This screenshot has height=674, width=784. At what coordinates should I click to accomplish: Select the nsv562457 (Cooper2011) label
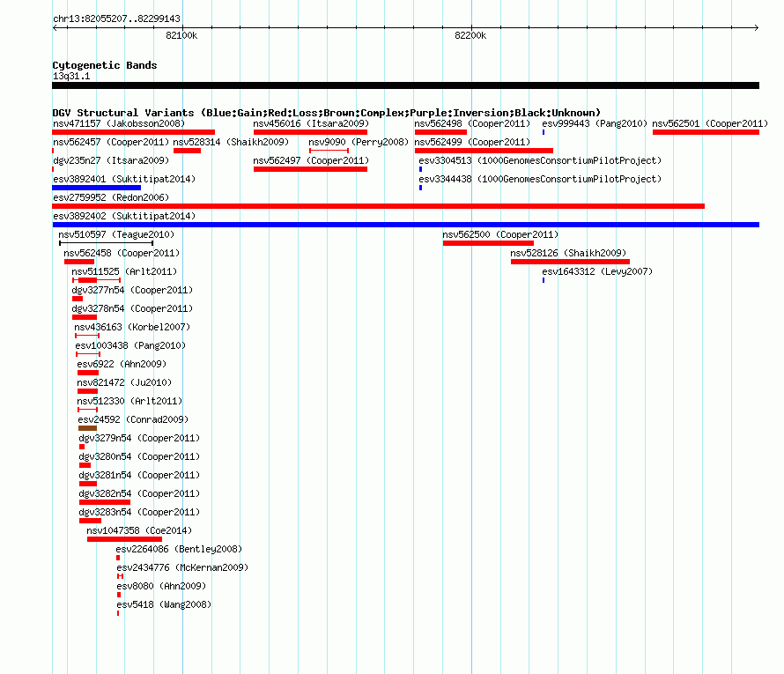tap(111, 142)
